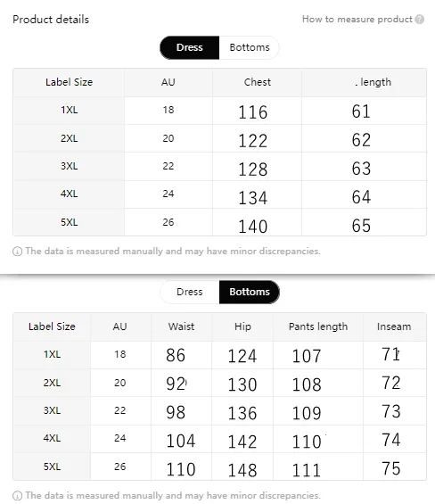Screen dimensions: 435x504
Task: Click chest value 128 for 3XL
Action: coord(253,169)
